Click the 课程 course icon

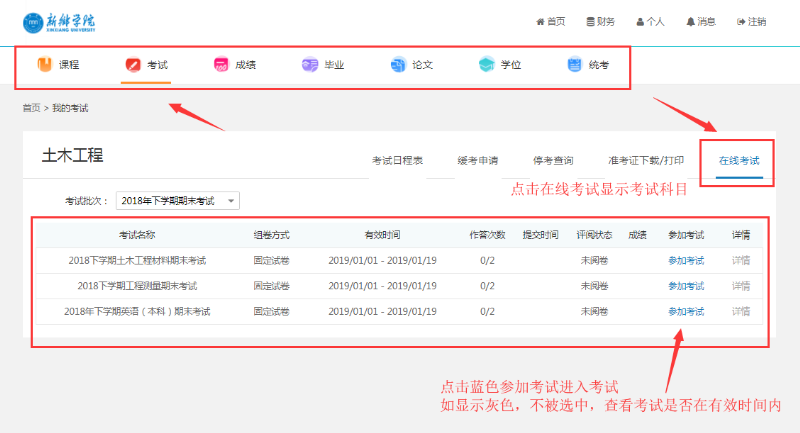pos(45,65)
